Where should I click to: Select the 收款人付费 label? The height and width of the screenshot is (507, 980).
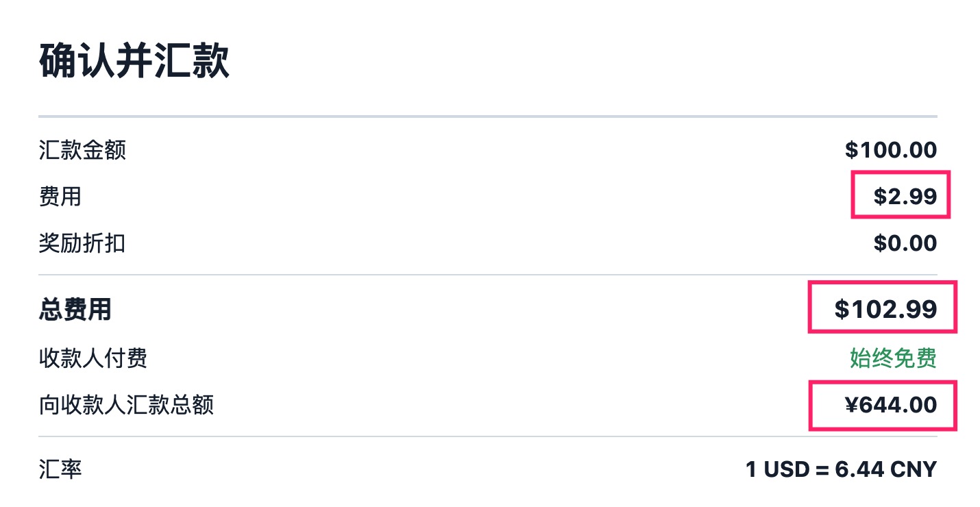pyautogui.click(x=93, y=358)
